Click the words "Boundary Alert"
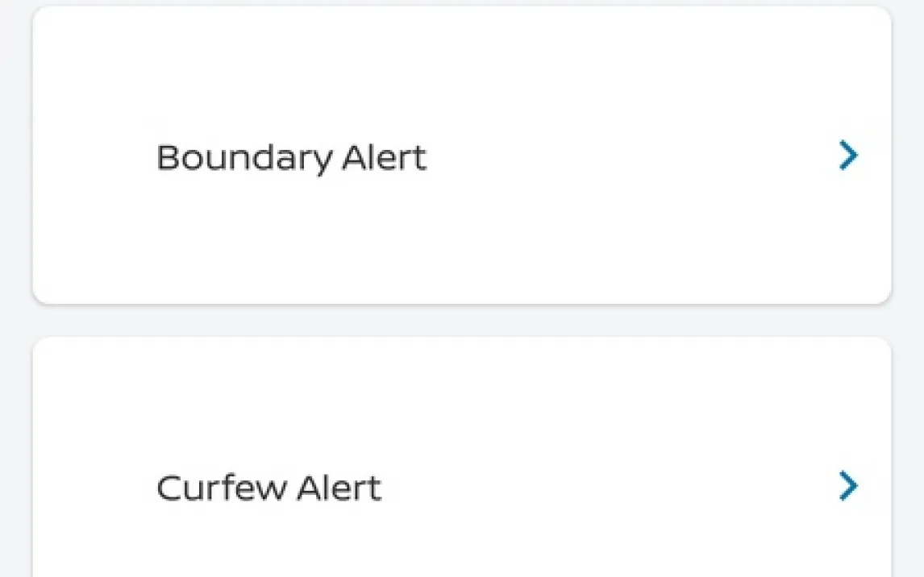The height and width of the screenshot is (577, 924). tap(291, 158)
